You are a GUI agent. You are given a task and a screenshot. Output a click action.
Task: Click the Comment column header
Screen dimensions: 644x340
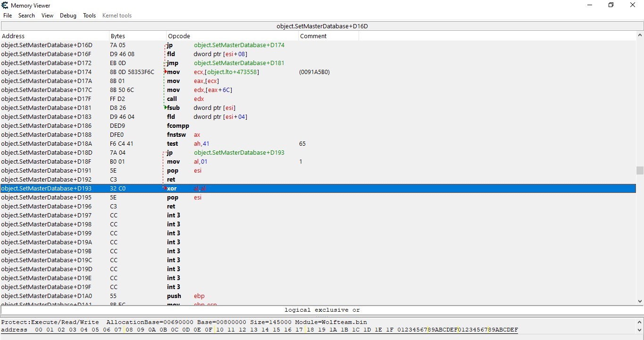coord(328,36)
